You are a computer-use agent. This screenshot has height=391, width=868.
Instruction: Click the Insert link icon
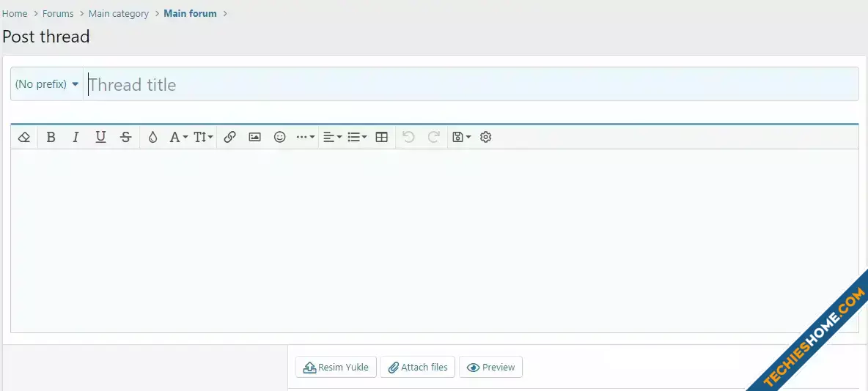229,137
